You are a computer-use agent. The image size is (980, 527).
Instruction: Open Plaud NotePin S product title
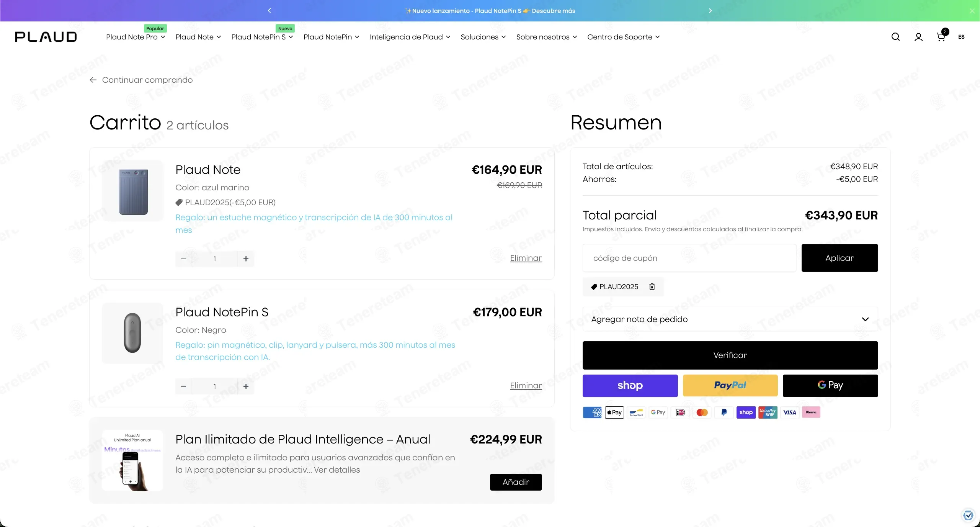coord(222,312)
